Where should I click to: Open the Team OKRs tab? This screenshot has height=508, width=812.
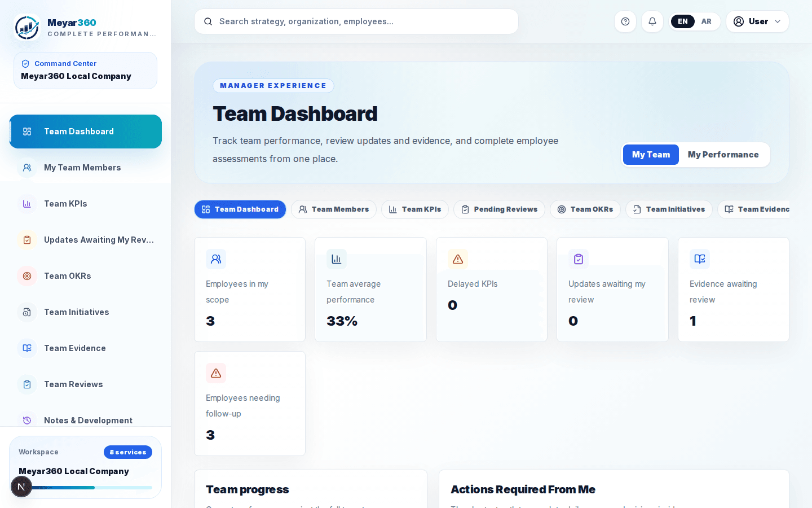pyautogui.click(x=585, y=209)
